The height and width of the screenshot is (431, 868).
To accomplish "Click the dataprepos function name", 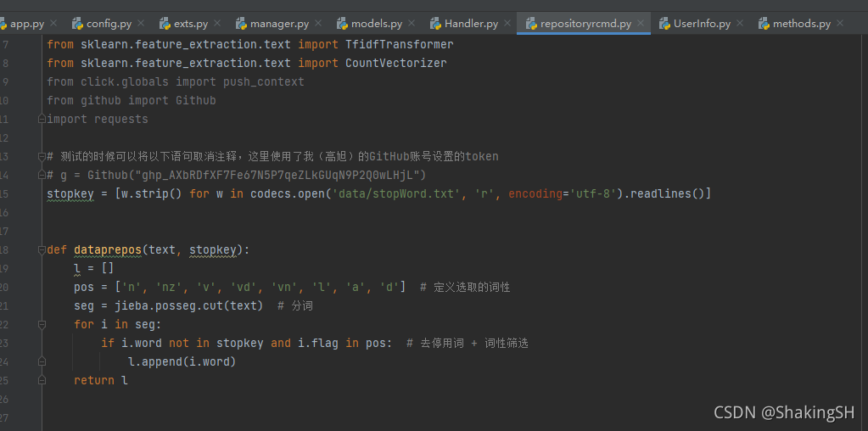I will (x=108, y=250).
